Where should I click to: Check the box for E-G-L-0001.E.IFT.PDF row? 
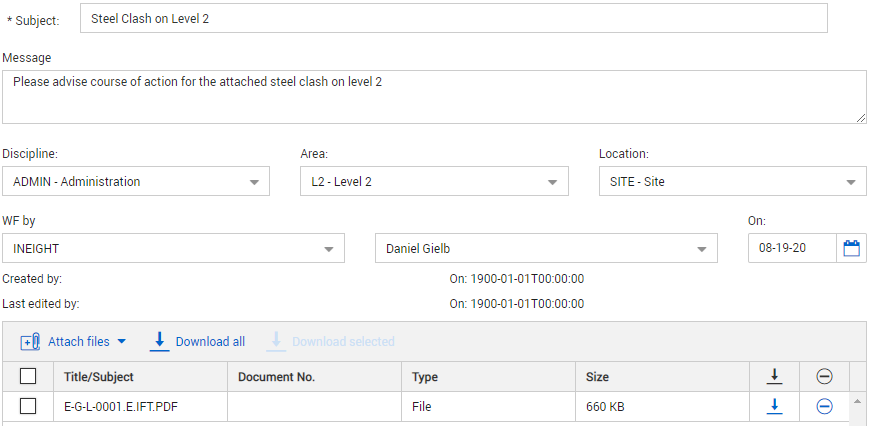click(x=28, y=406)
